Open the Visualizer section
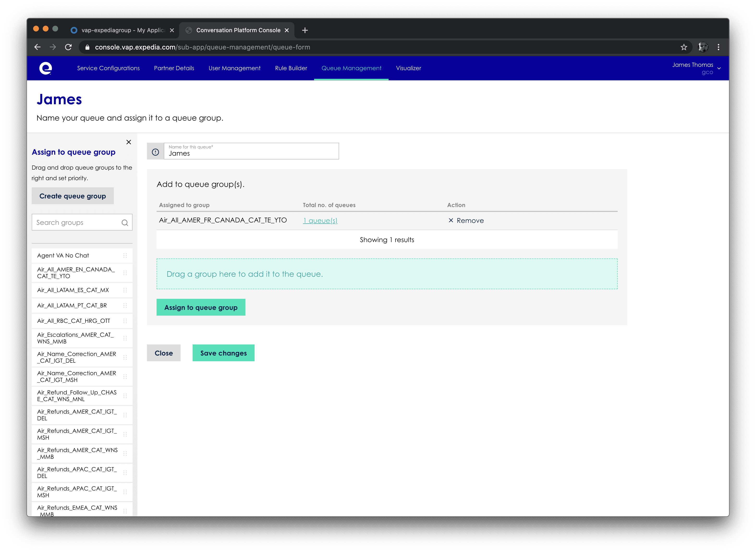 pyautogui.click(x=408, y=68)
